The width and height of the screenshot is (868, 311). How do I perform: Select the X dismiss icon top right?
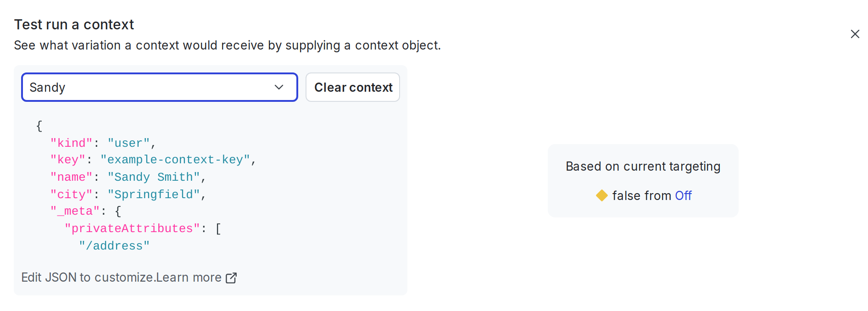(855, 33)
